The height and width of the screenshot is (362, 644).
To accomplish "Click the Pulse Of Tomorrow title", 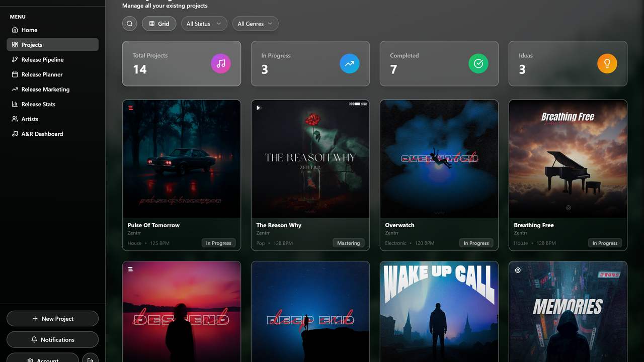I will (x=153, y=225).
